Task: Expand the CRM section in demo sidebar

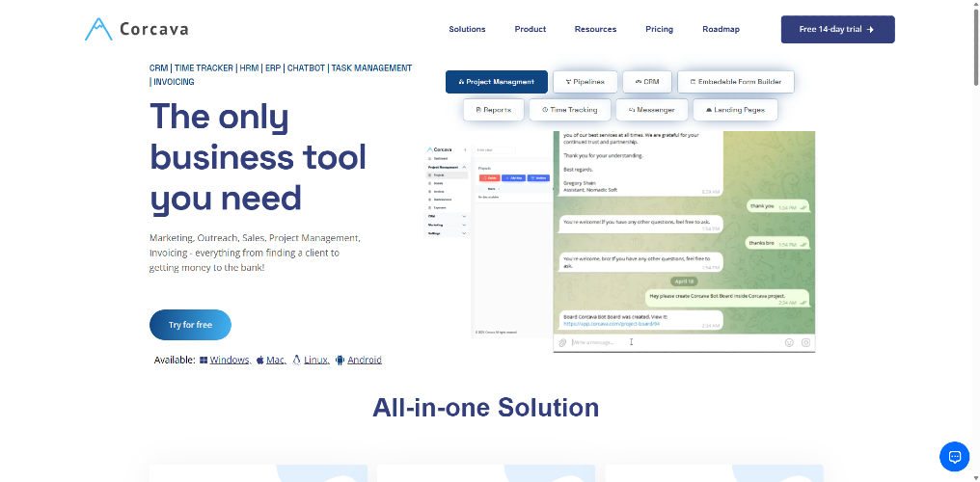Action: pos(447,216)
